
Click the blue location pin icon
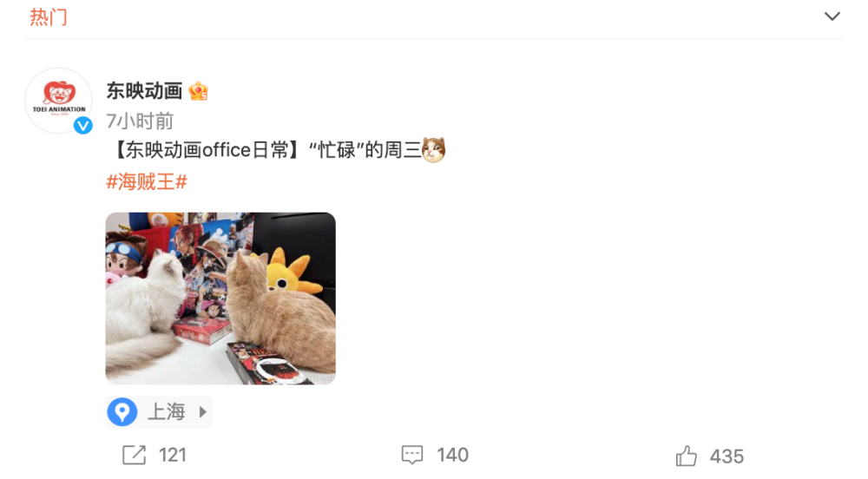coord(122,412)
